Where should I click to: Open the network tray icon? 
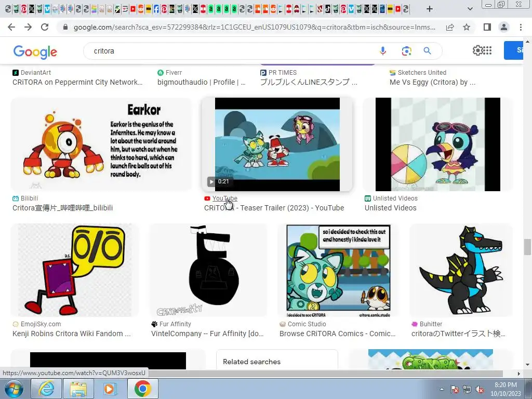467,389
